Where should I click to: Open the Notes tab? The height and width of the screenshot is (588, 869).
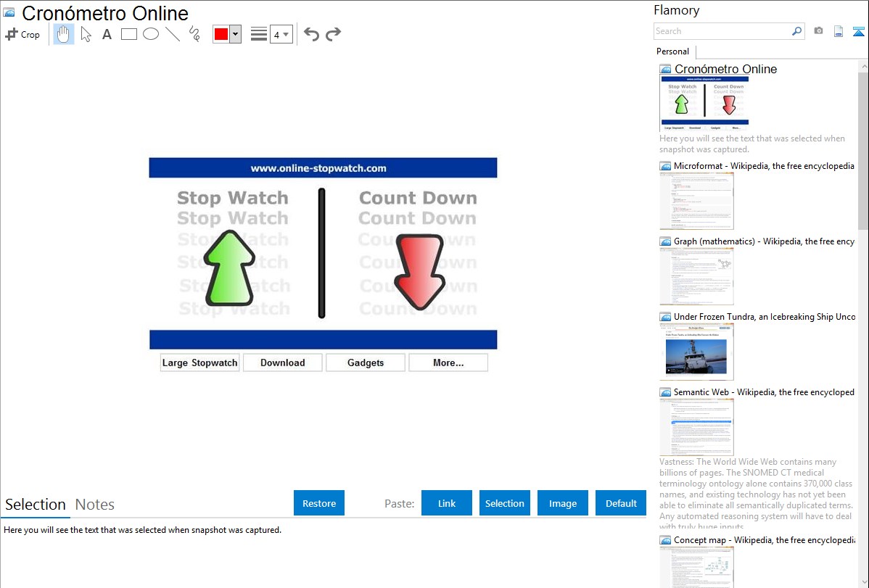tap(95, 505)
